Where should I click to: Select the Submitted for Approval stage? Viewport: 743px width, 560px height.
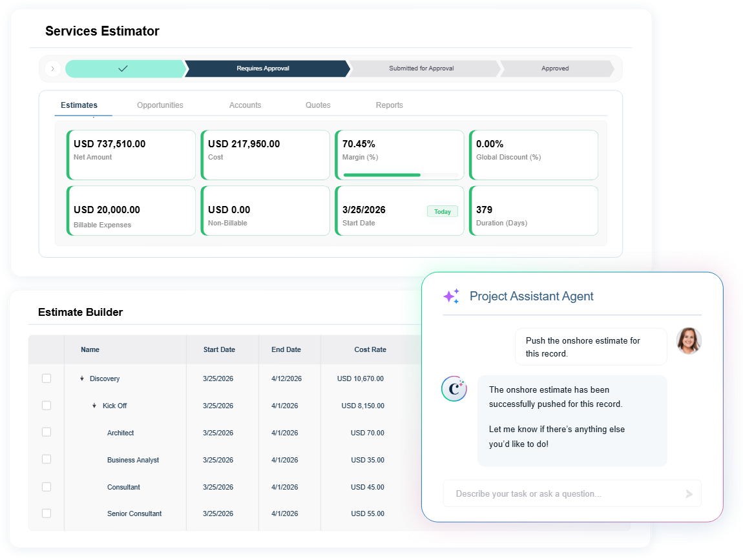pos(424,68)
